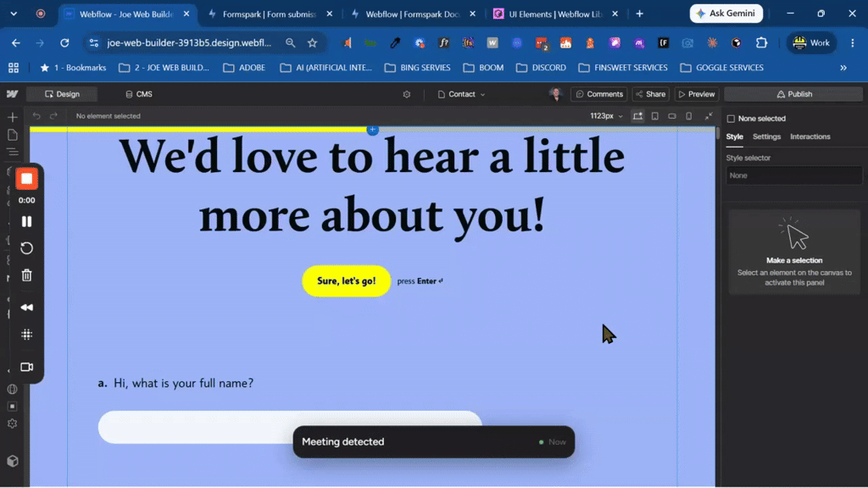
Task: Stop the screen recording
Action: pyautogui.click(x=26, y=179)
